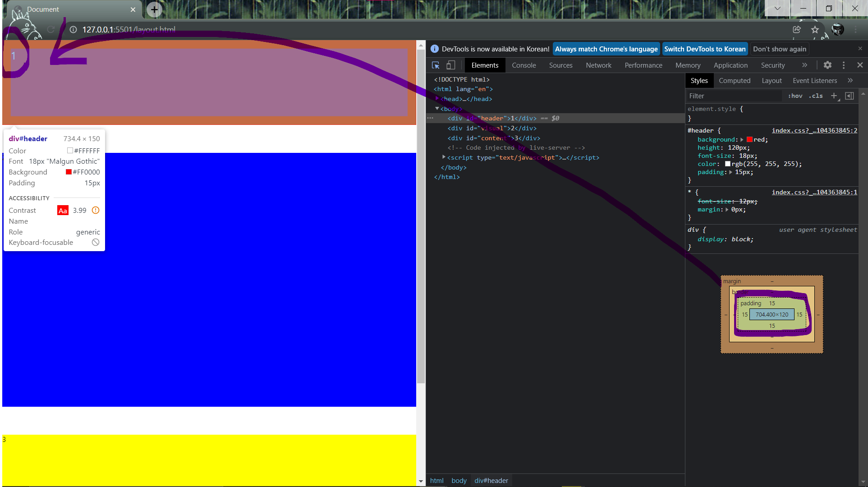
Task: Expand the head element node
Action: tap(437, 99)
